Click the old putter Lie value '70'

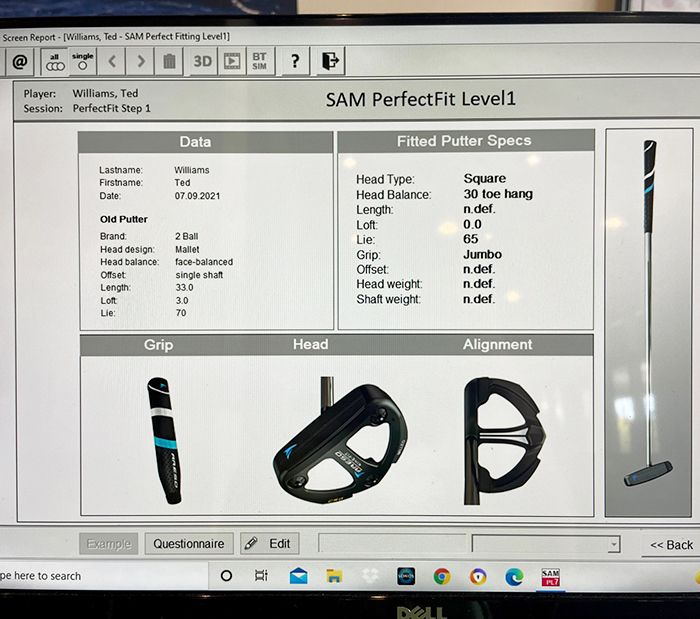[181, 313]
